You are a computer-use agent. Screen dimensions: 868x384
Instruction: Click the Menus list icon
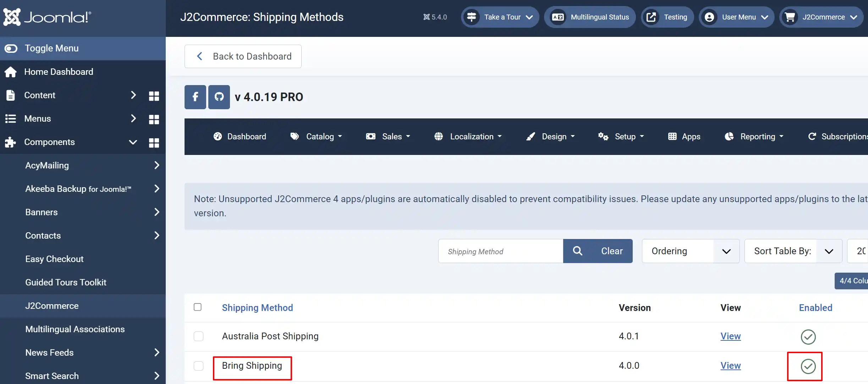pyautogui.click(x=11, y=118)
